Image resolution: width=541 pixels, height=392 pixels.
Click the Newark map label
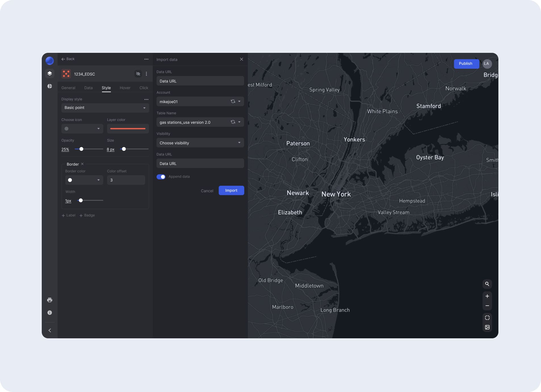pos(298,193)
